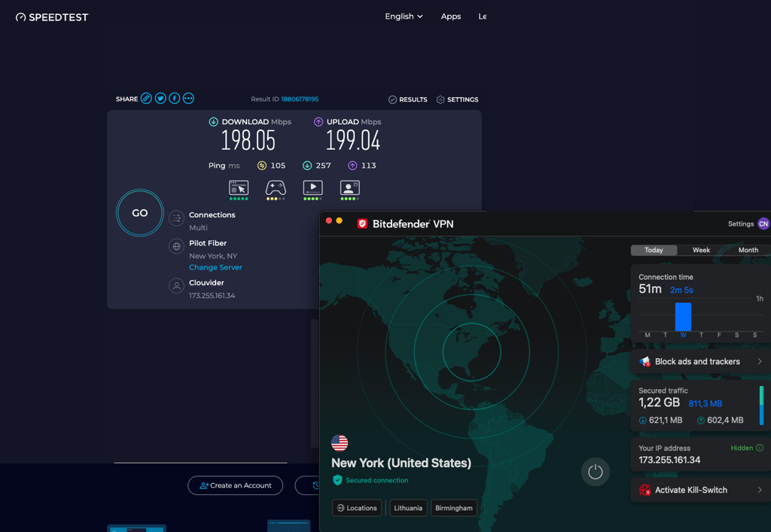Click the user icon beside Clouvider
Image resolution: width=771 pixels, height=532 pixels.
176,285
